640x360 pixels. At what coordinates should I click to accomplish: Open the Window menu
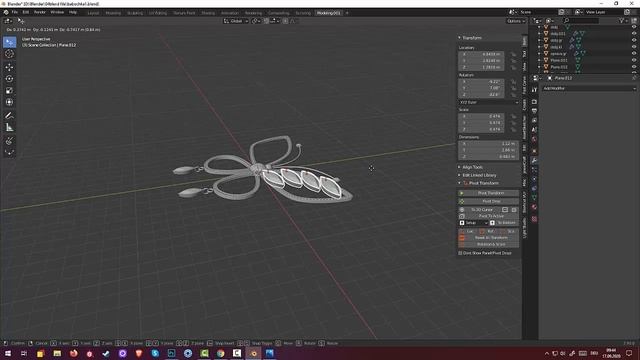57,12
